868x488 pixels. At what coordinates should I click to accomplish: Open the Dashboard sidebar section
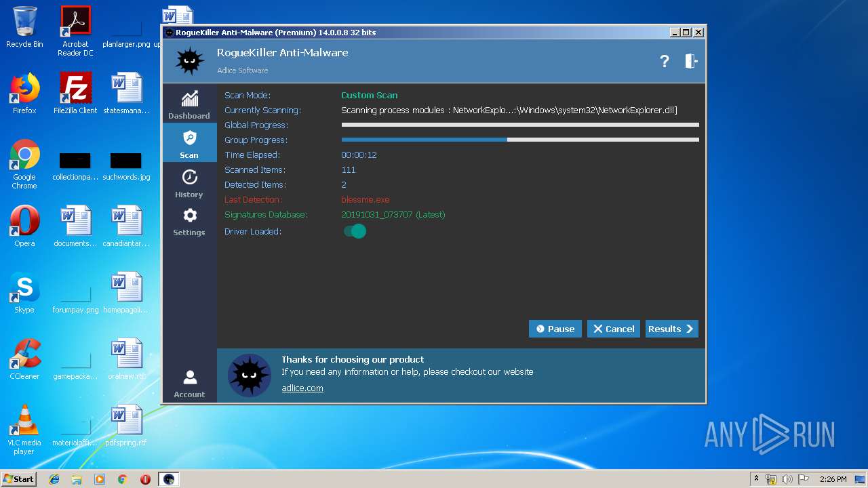click(189, 104)
